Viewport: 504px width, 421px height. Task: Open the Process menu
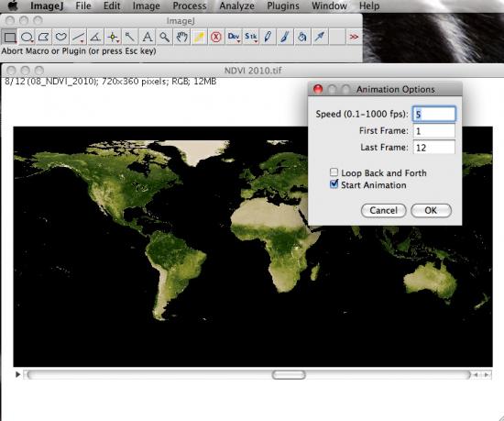(x=190, y=6)
